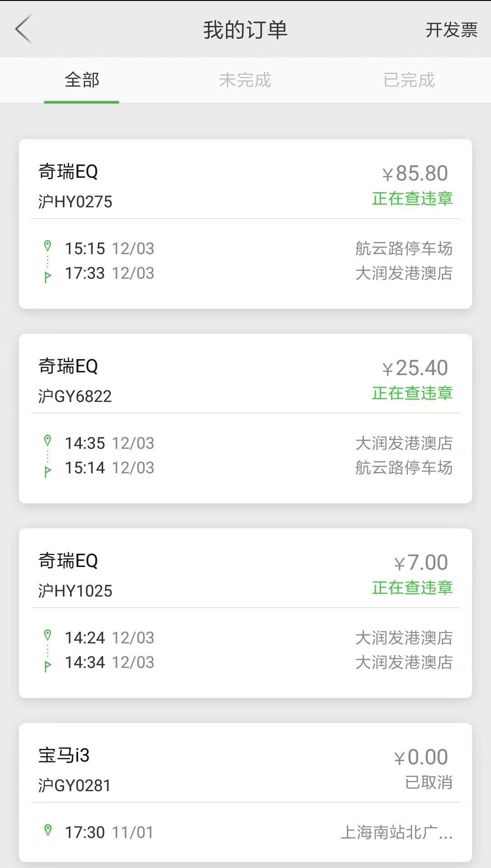
Task: Switch to the 已完成 tab
Action: coord(409,80)
